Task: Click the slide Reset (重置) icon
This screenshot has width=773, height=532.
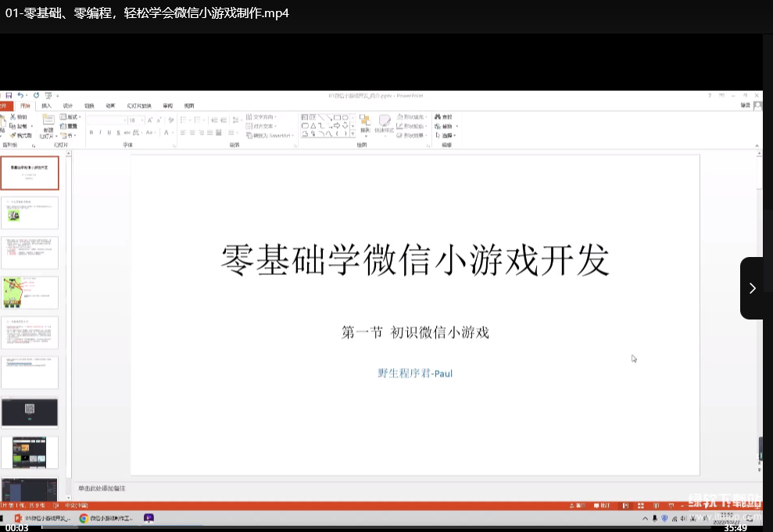Action: (x=63, y=126)
